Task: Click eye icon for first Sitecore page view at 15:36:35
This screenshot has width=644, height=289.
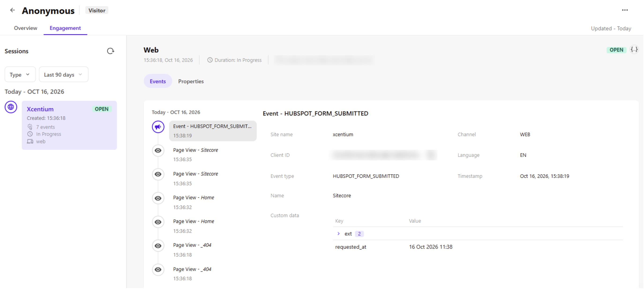Action: click(x=158, y=151)
